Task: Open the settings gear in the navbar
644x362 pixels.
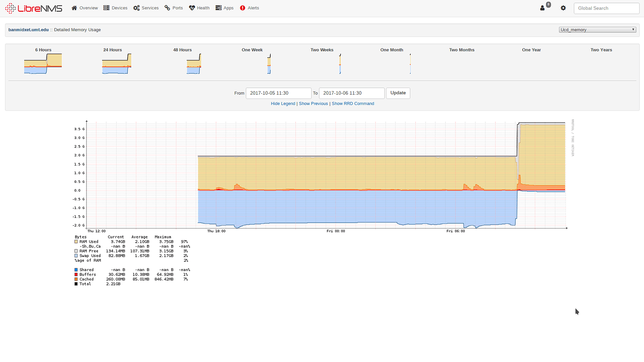Action: click(563, 8)
